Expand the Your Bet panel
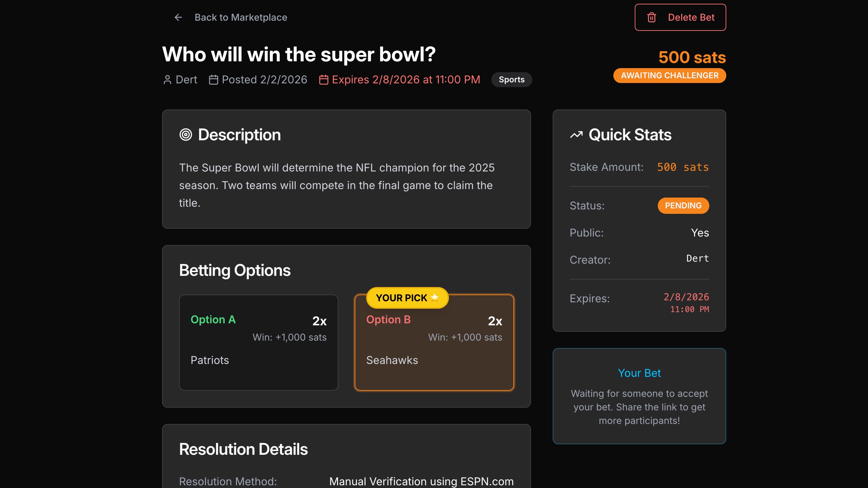The image size is (868, 488). coord(639,373)
